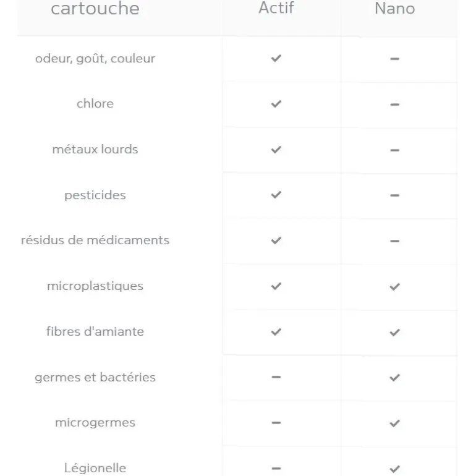Viewport: 476px width, 476px height.
Task: Click the germes et bactéries row label
Action: coord(95,377)
